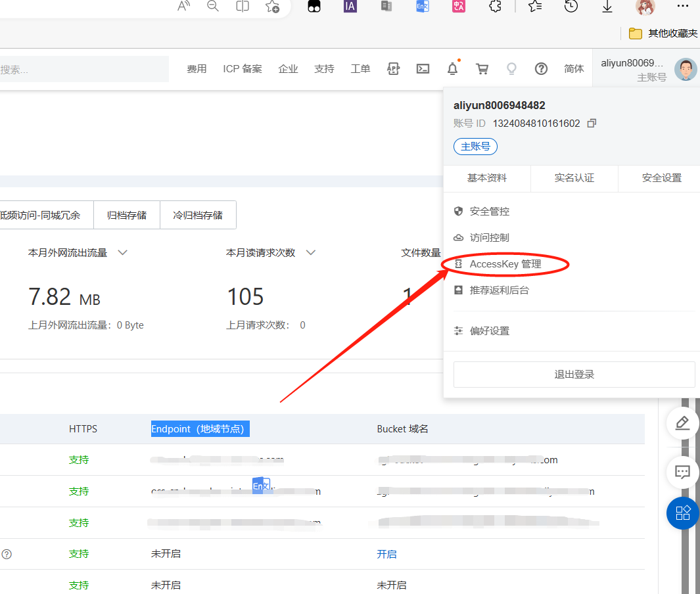This screenshot has height=594, width=700.
Task: Switch to 冷归档存储 tab
Action: (197, 215)
